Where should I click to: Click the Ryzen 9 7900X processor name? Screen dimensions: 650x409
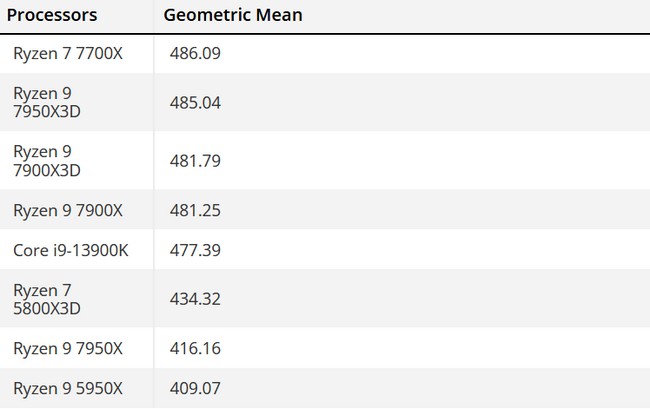(68, 211)
